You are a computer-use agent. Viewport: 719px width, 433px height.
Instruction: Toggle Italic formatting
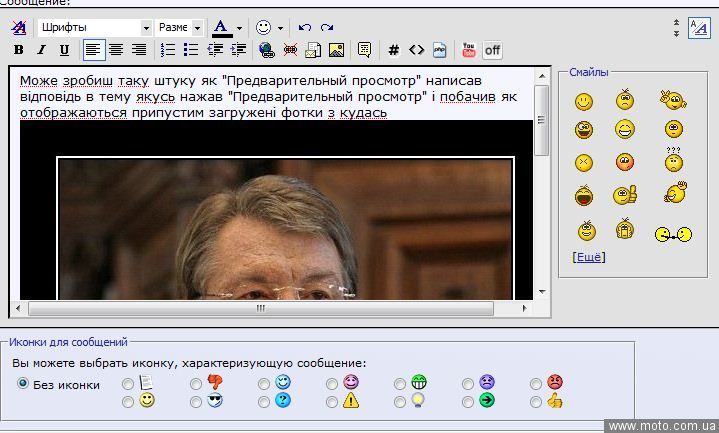[x=42, y=50]
